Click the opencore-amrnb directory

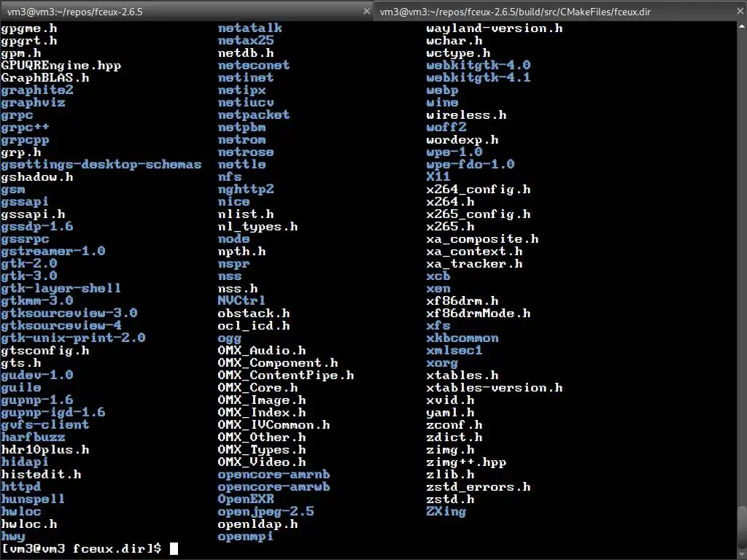pos(274,474)
